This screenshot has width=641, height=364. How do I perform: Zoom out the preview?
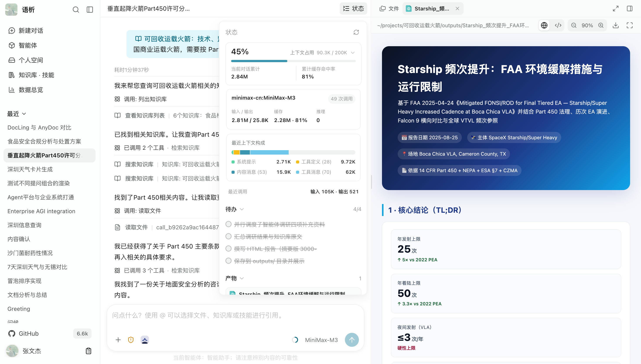[574, 25]
